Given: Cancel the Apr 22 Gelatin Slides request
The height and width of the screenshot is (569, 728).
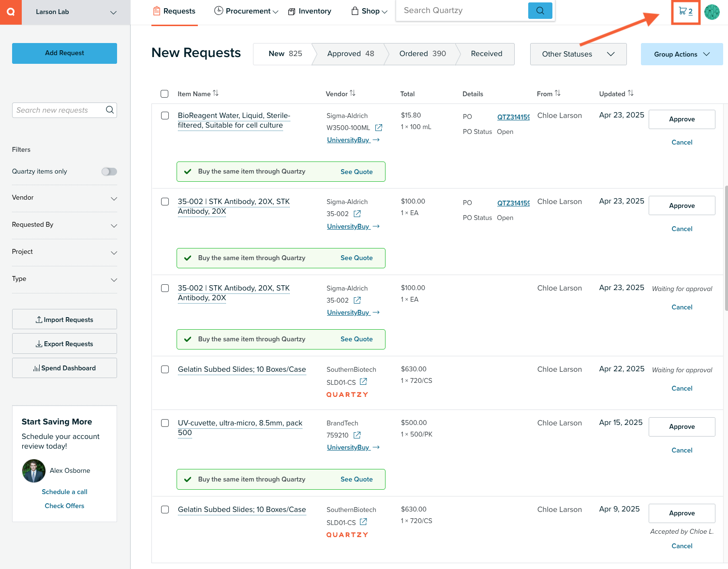Looking at the screenshot, I should (682, 388).
